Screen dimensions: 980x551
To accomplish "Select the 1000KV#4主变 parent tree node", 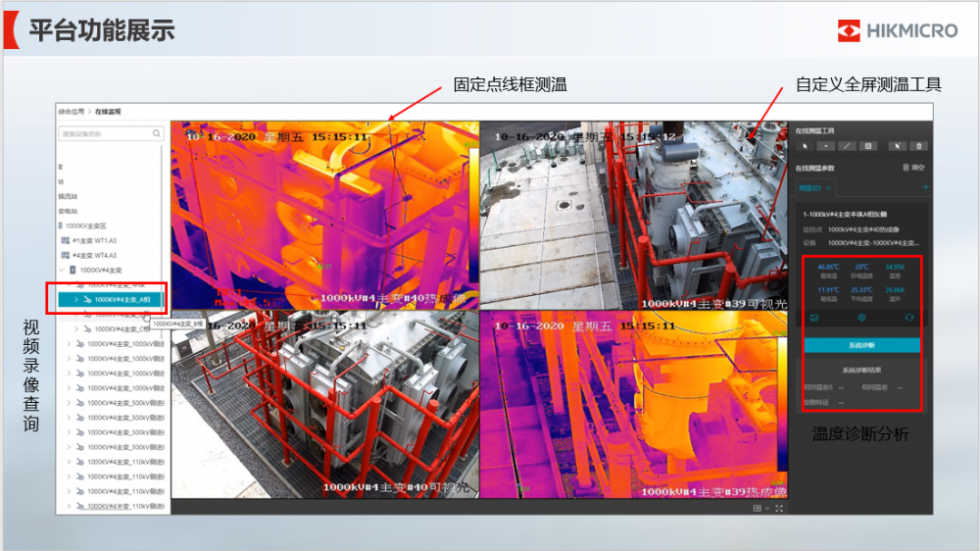I will point(101,271).
